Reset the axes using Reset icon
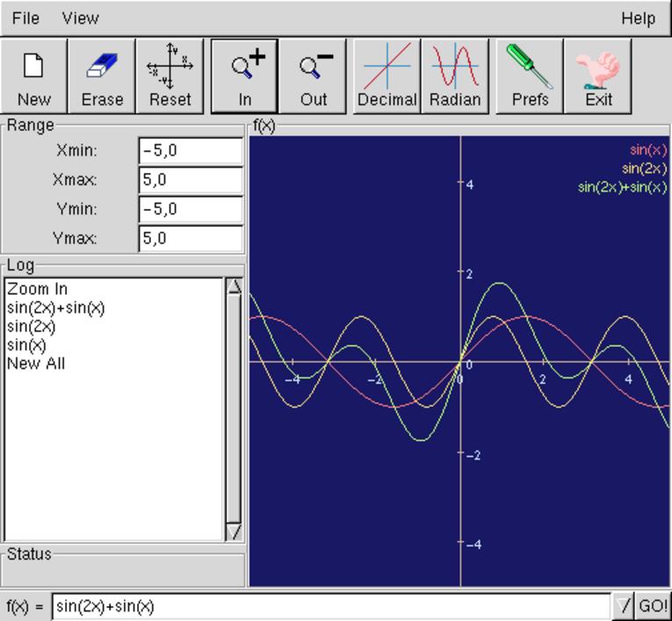The image size is (672, 621). click(x=170, y=76)
